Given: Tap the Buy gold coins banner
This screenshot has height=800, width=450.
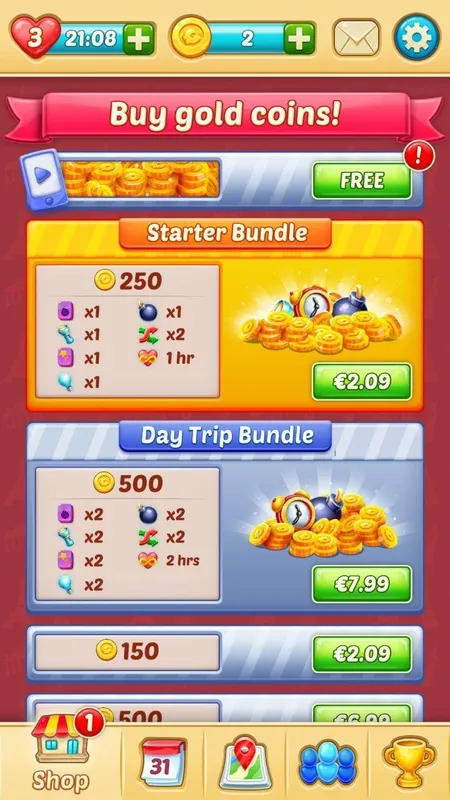Looking at the screenshot, I should click(x=225, y=115).
